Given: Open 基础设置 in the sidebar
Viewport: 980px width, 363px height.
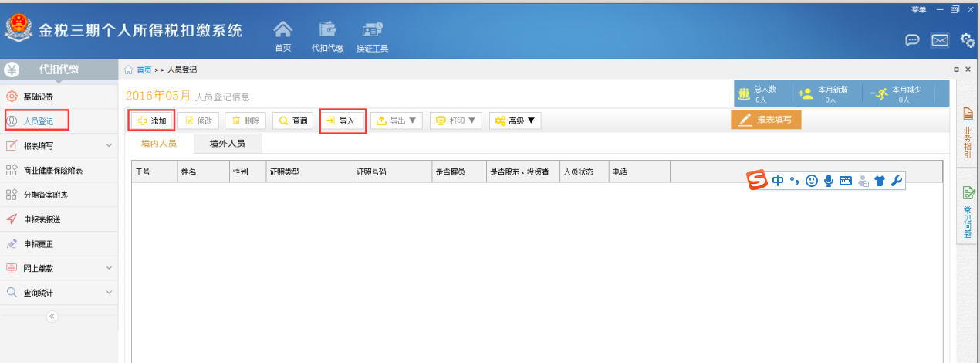Looking at the screenshot, I should [x=59, y=97].
